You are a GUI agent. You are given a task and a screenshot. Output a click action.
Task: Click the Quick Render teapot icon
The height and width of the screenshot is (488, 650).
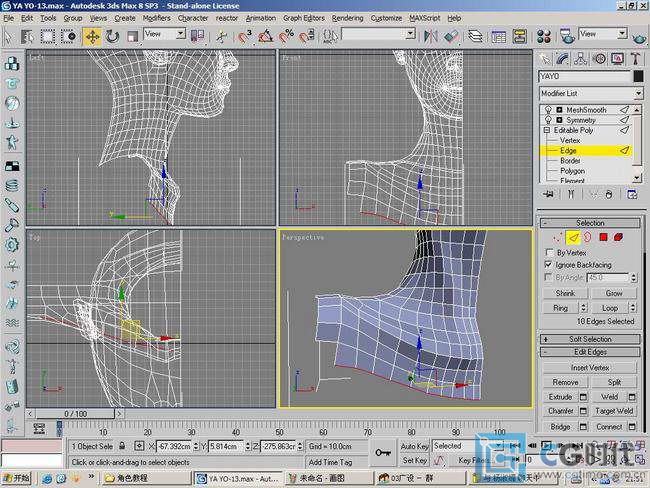(x=640, y=38)
